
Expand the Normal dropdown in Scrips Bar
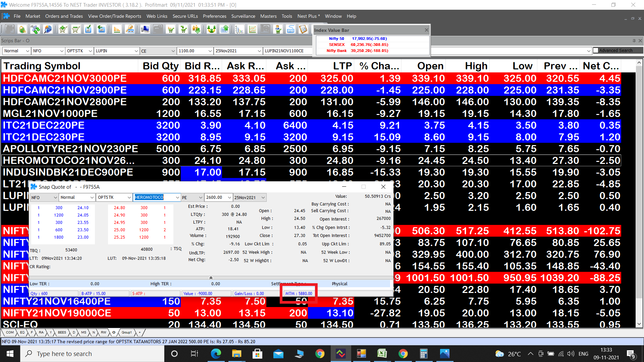(x=28, y=51)
